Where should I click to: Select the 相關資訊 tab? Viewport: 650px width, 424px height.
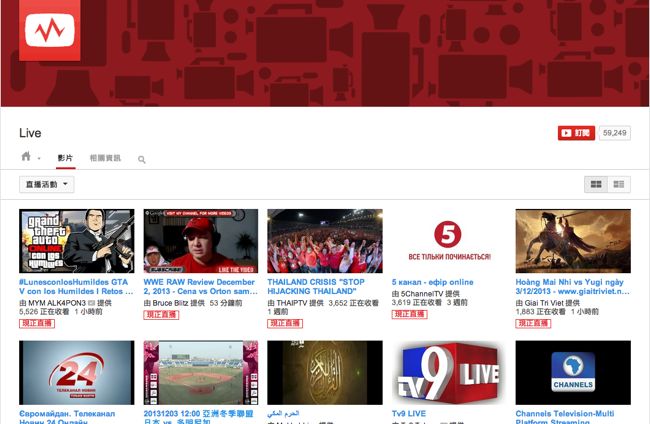105,158
